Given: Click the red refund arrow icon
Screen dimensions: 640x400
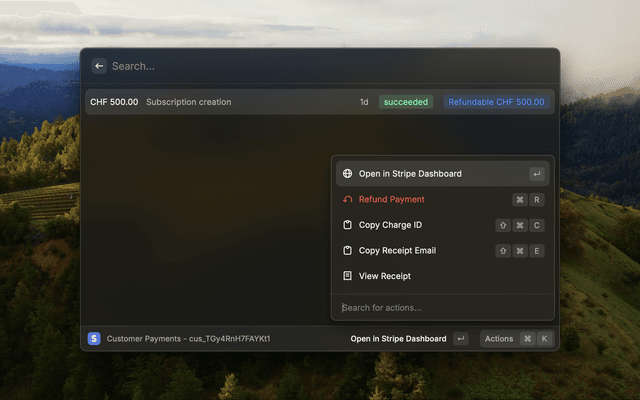Looking at the screenshot, I should click(x=347, y=199).
